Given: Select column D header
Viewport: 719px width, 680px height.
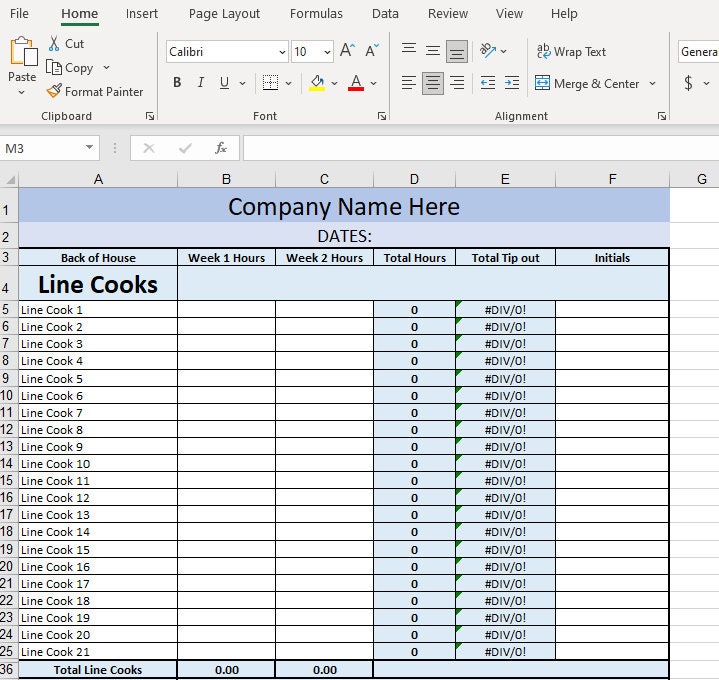Looking at the screenshot, I should pos(415,179).
